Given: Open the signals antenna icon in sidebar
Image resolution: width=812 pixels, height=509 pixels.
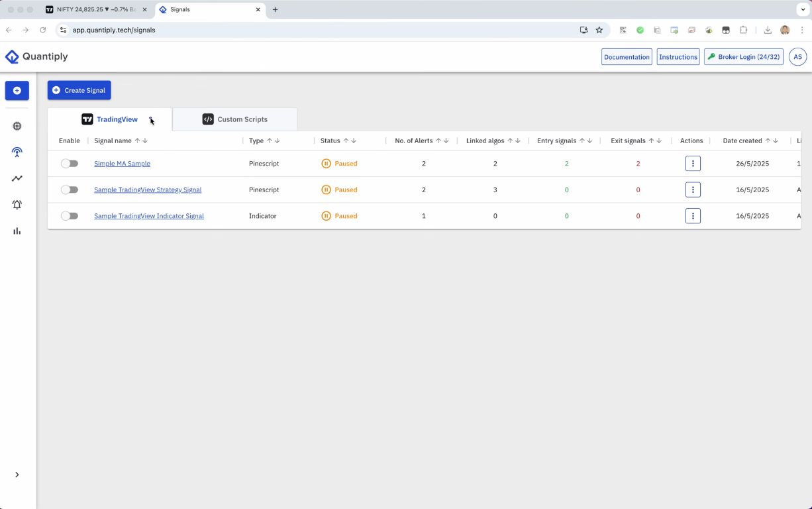Looking at the screenshot, I should (x=17, y=152).
